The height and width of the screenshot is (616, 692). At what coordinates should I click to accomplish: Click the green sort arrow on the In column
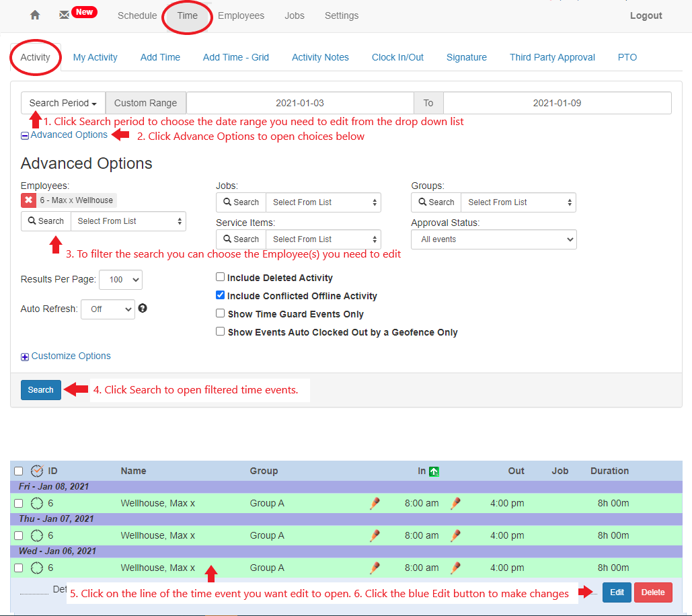pos(434,471)
